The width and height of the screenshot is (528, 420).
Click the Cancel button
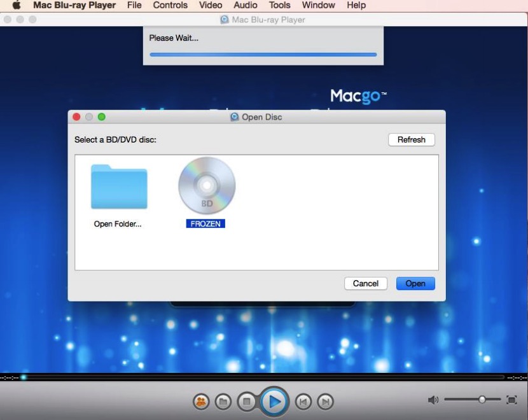coord(365,283)
